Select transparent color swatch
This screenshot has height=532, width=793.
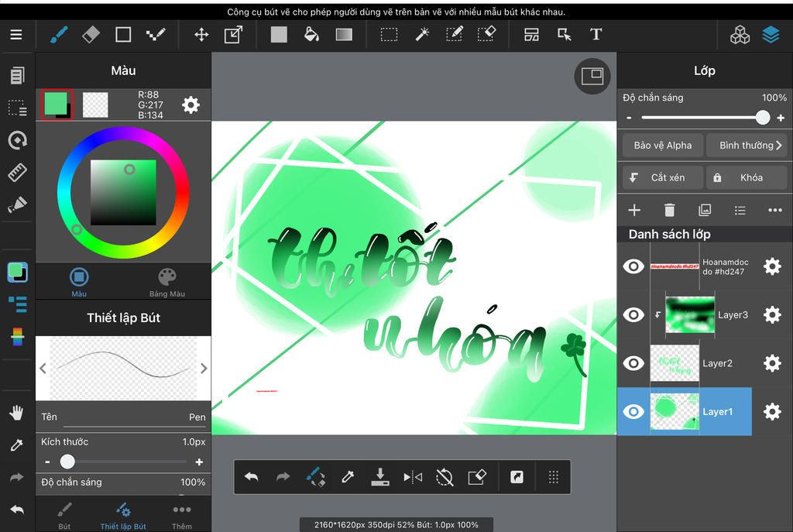95,105
